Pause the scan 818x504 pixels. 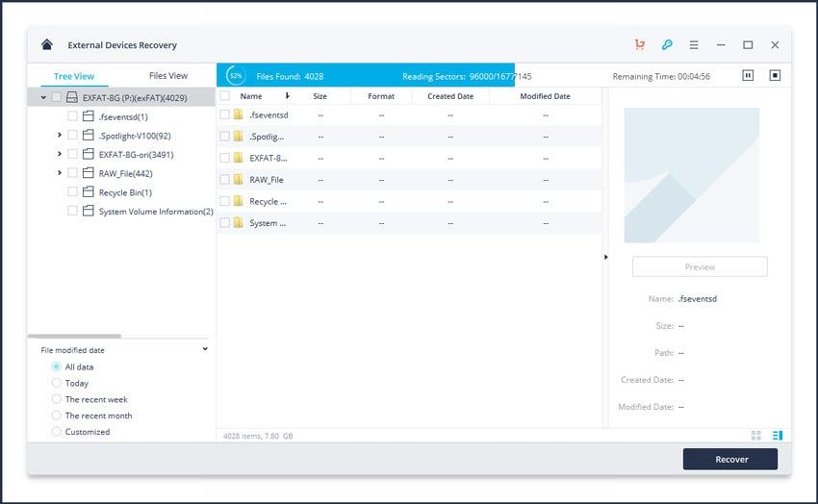point(748,76)
